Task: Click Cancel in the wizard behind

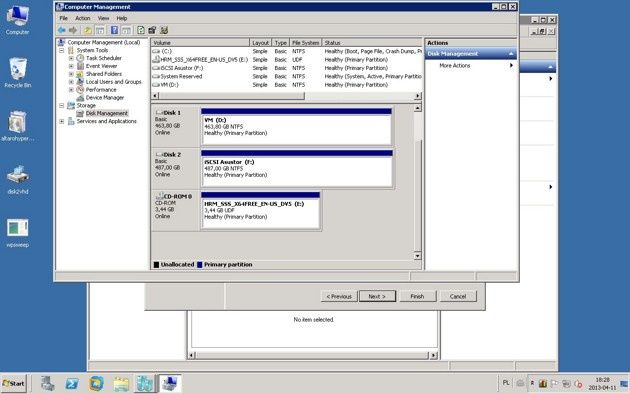Action: (x=458, y=296)
